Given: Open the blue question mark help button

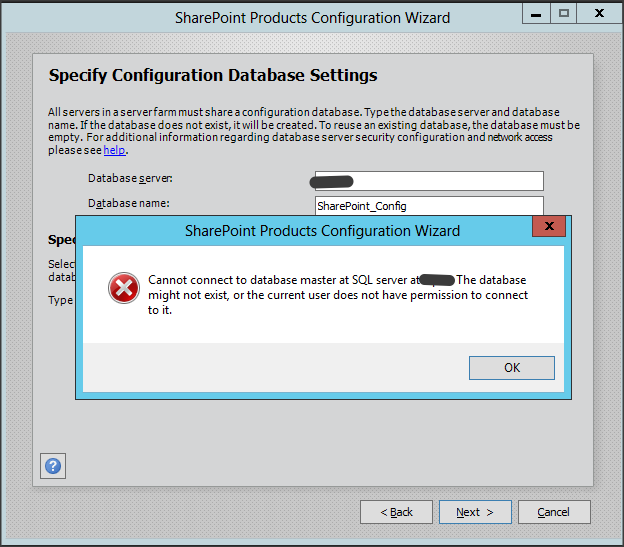Looking at the screenshot, I should tap(53, 466).
